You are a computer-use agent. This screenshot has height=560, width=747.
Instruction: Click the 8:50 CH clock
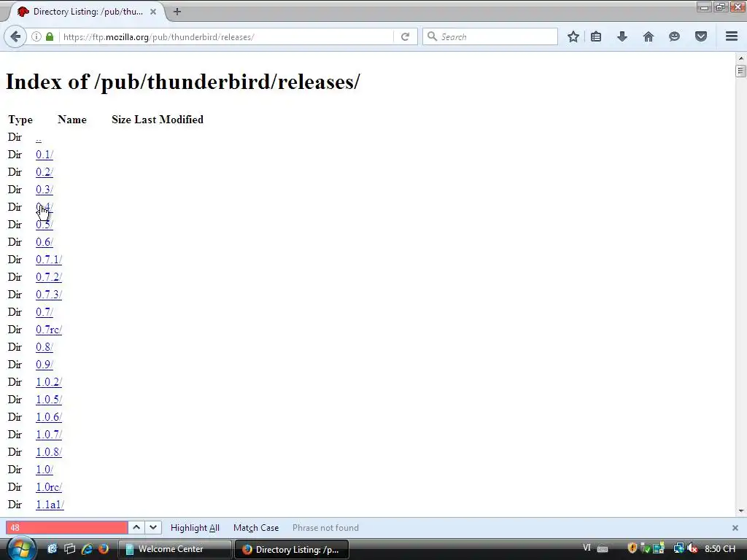720,548
